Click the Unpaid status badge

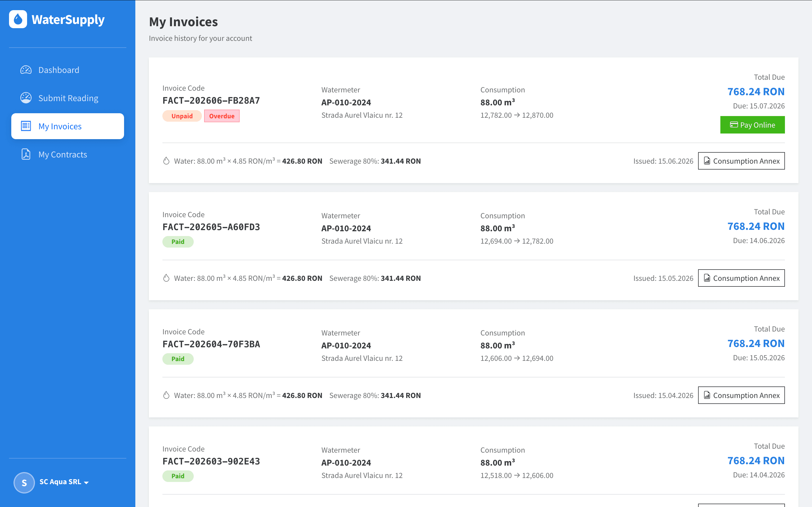coord(182,116)
